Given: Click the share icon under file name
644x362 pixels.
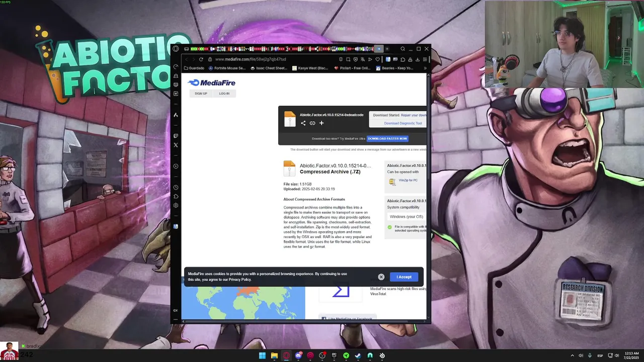Looking at the screenshot, I should [303, 123].
